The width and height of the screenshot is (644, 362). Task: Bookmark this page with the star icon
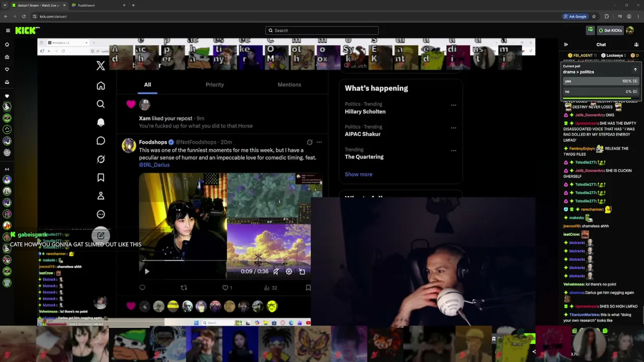(x=594, y=16)
